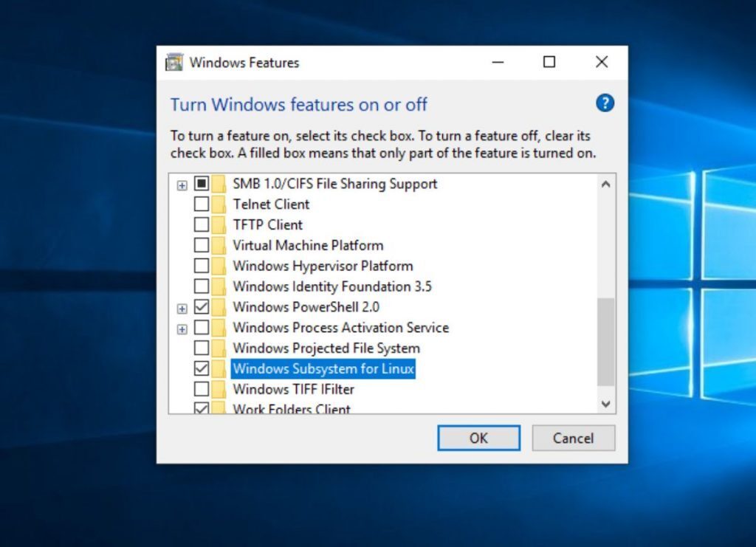Confirm changes with the OK button
Viewport: 756px width, 547px height.
coord(478,438)
